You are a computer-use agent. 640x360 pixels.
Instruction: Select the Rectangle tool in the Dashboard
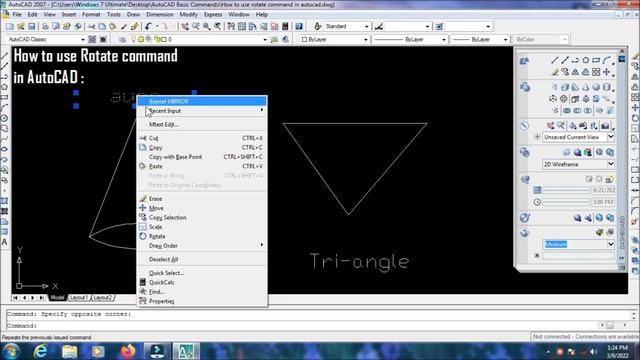point(596,60)
